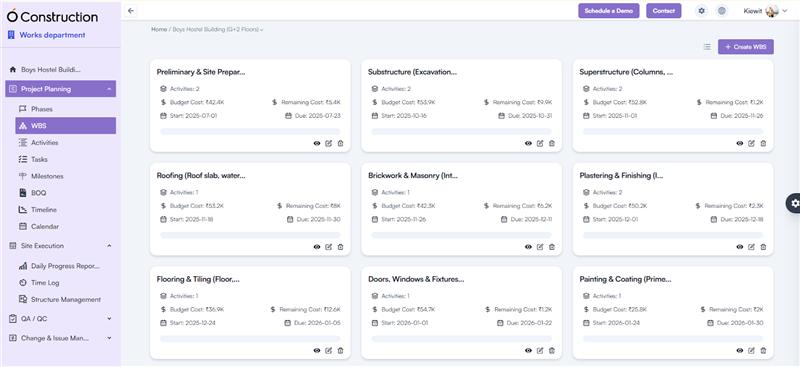Screen dimensions: 800x367
Task: View the Doors, Windows & Fixtures card
Action: point(528,351)
